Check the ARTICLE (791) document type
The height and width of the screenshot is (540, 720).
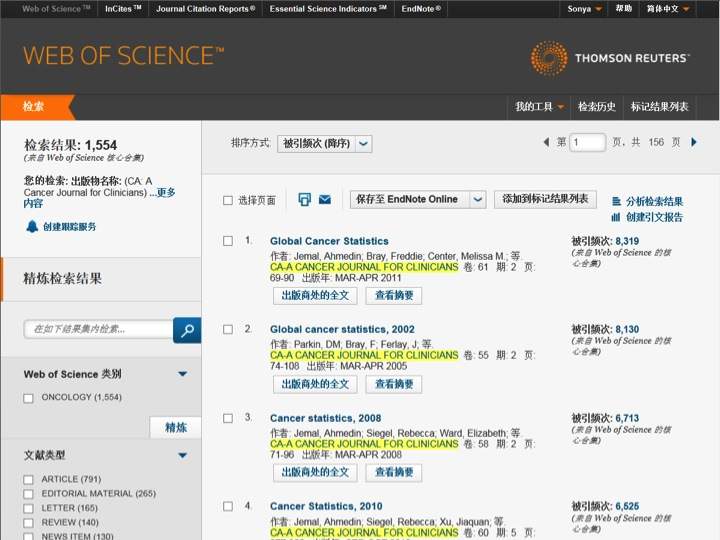[28, 480]
